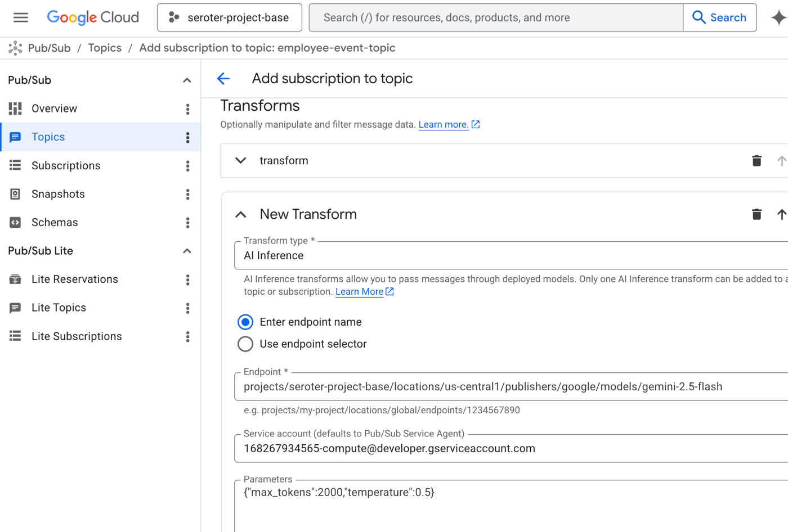Click the Search button

719,17
